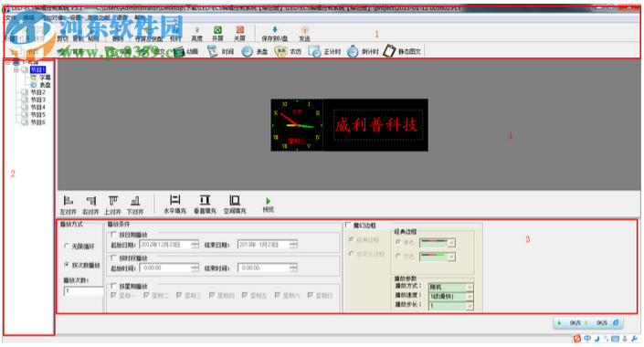The height and width of the screenshot is (347, 644).
Task: Click the 复制 copy toolbar icon
Action: [x=78, y=34]
